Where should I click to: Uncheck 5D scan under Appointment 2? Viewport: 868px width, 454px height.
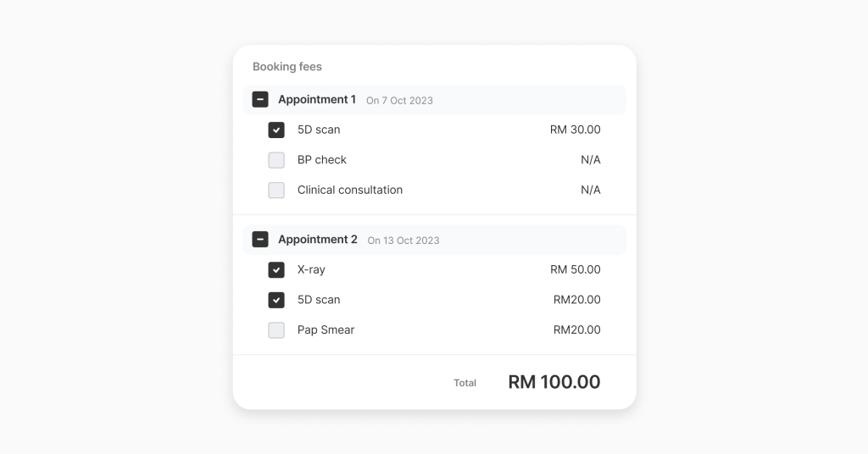click(x=276, y=300)
